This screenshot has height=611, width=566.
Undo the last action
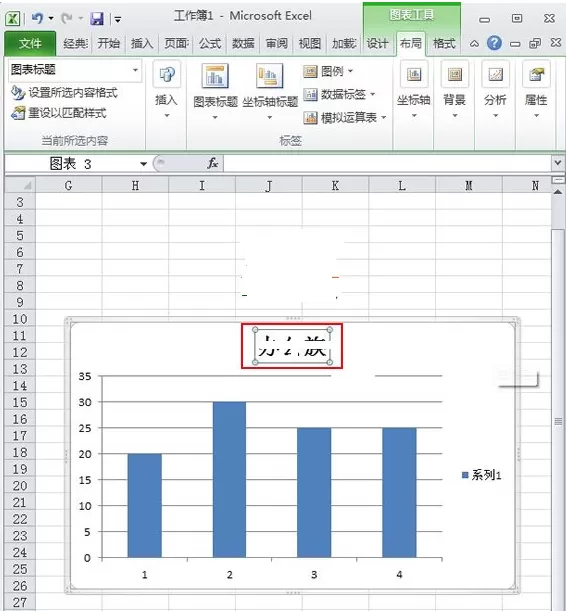(37, 18)
